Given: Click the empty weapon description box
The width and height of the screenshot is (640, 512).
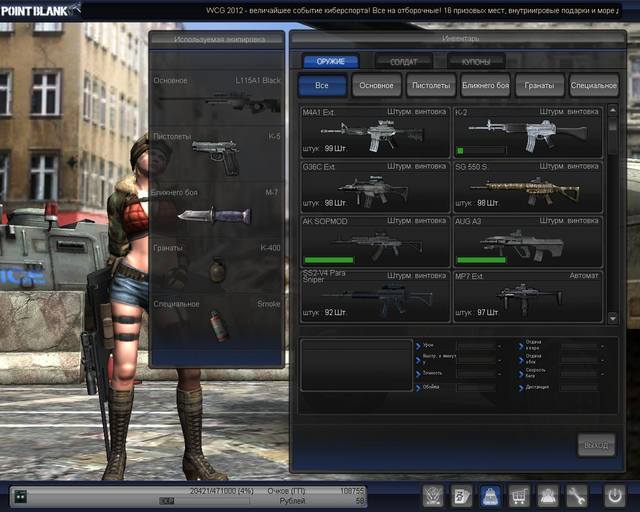Looking at the screenshot, I should [x=357, y=365].
